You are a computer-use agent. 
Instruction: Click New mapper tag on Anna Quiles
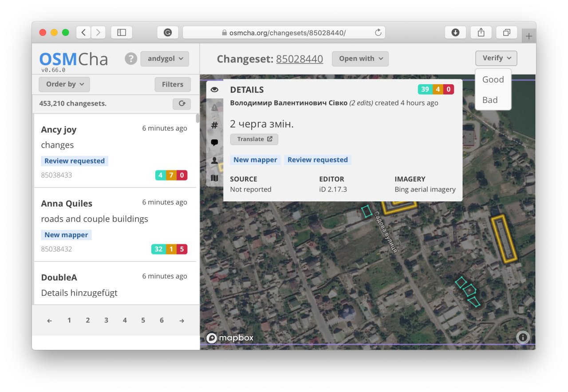(66, 235)
